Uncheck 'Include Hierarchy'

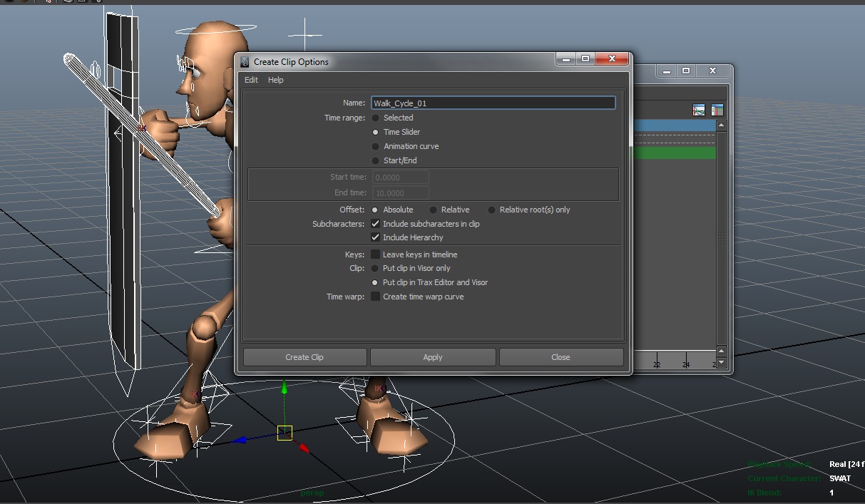375,237
